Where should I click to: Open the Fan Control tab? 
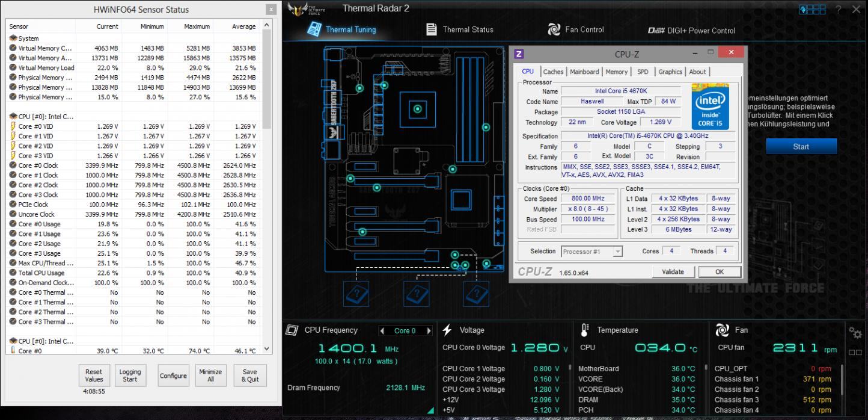[x=576, y=29]
